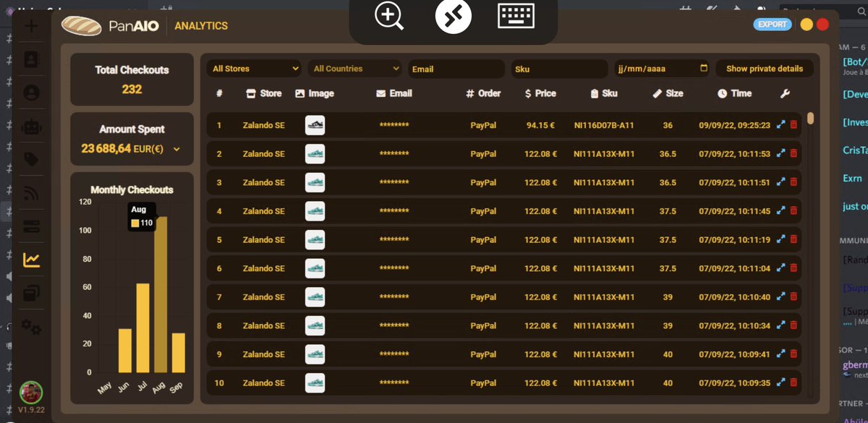Click the Size column header
Screen dimensions: 868x423
click(668, 93)
